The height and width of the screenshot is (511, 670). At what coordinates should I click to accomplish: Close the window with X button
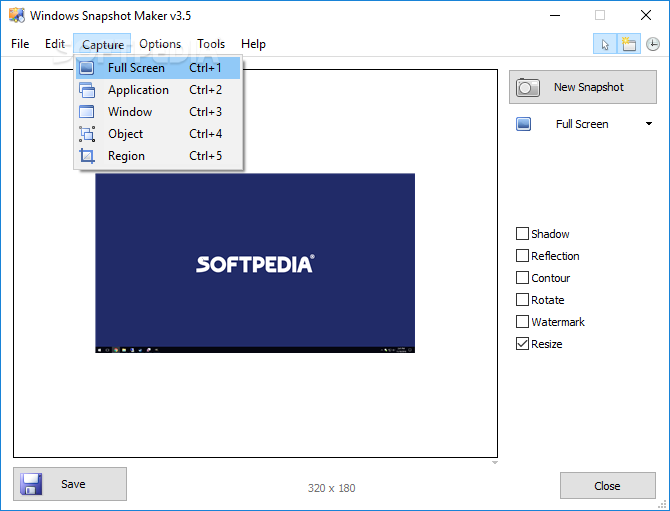coord(646,15)
